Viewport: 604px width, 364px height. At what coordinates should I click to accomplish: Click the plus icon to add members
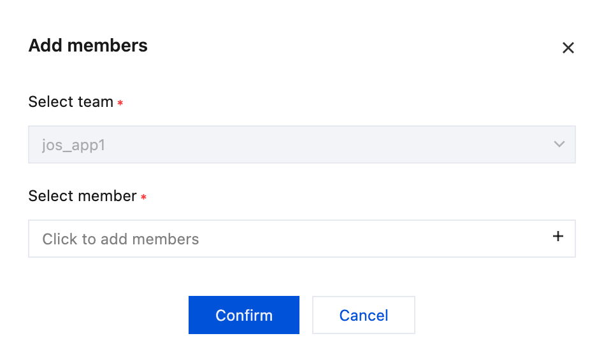(x=558, y=237)
